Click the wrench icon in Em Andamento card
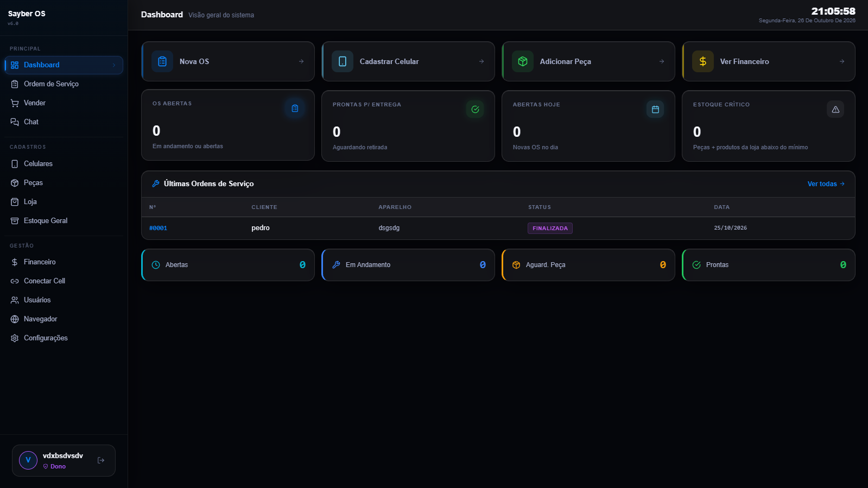 [336, 265]
